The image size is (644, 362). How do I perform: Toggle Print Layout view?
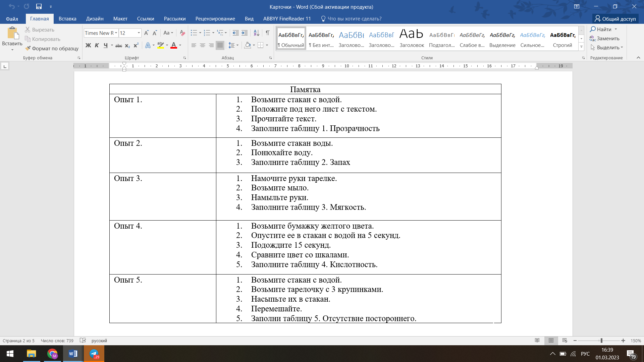[x=551, y=341]
